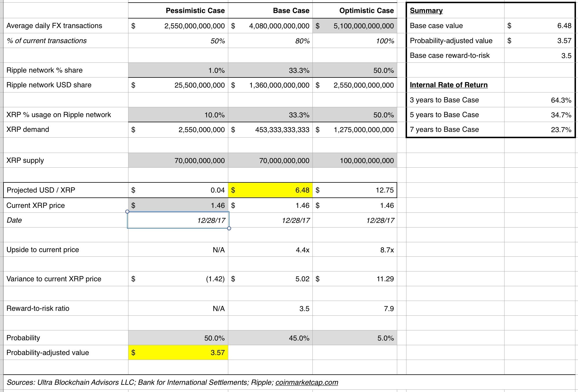Viewport: 578px width, 392px height.
Task: Select the 2,550,000,000,000 pessimistic FX cell
Action: (x=178, y=26)
